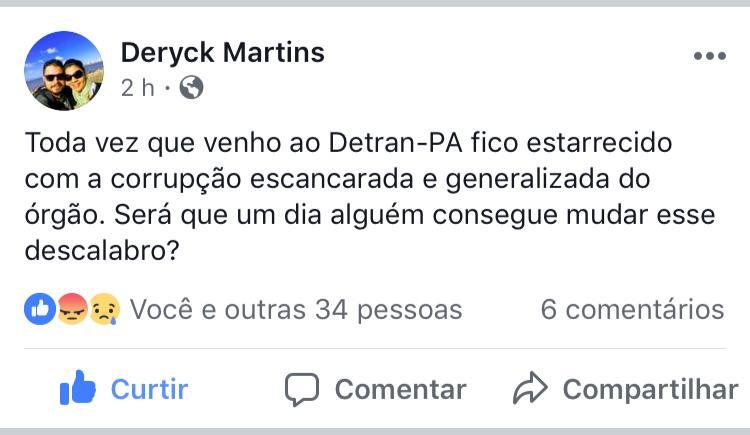The height and width of the screenshot is (435, 750).
Task: Toggle like via the "Curtir" label
Action: coord(149,388)
